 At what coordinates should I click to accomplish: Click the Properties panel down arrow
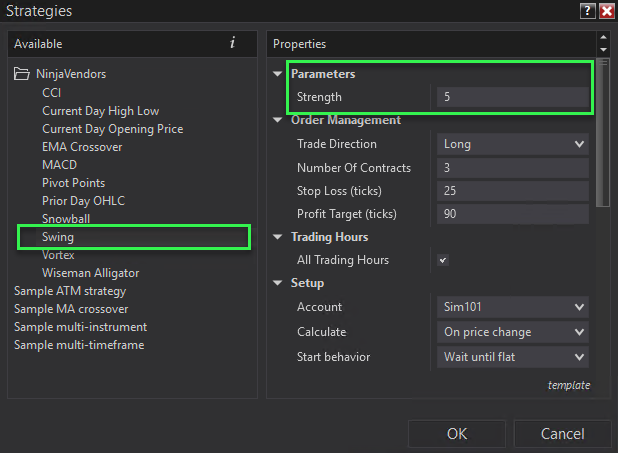603,50
